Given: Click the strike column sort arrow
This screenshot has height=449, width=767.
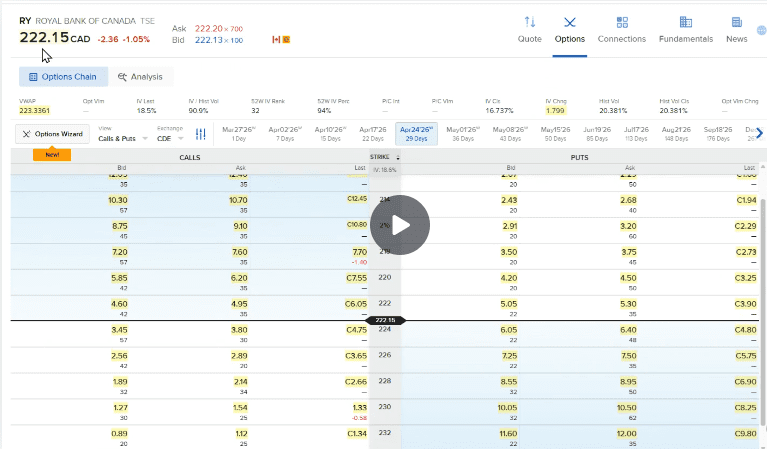Looking at the screenshot, I should (398, 158).
